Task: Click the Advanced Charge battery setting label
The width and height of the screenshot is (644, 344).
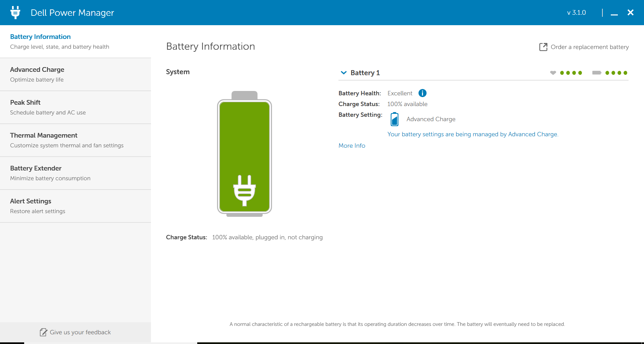Action: 431,119
